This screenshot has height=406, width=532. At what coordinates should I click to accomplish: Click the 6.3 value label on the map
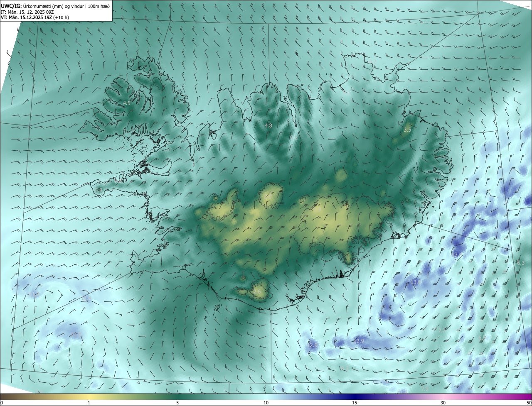click(521, 263)
